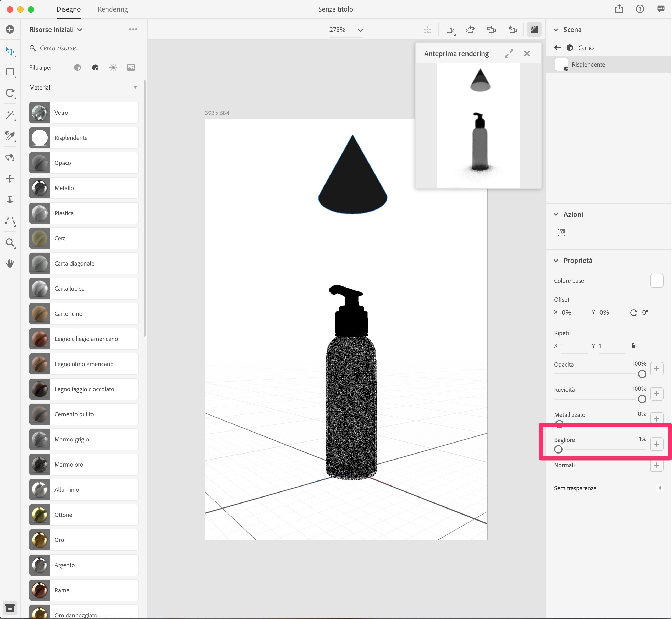Switch to the Rendering tab

(x=113, y=9)
